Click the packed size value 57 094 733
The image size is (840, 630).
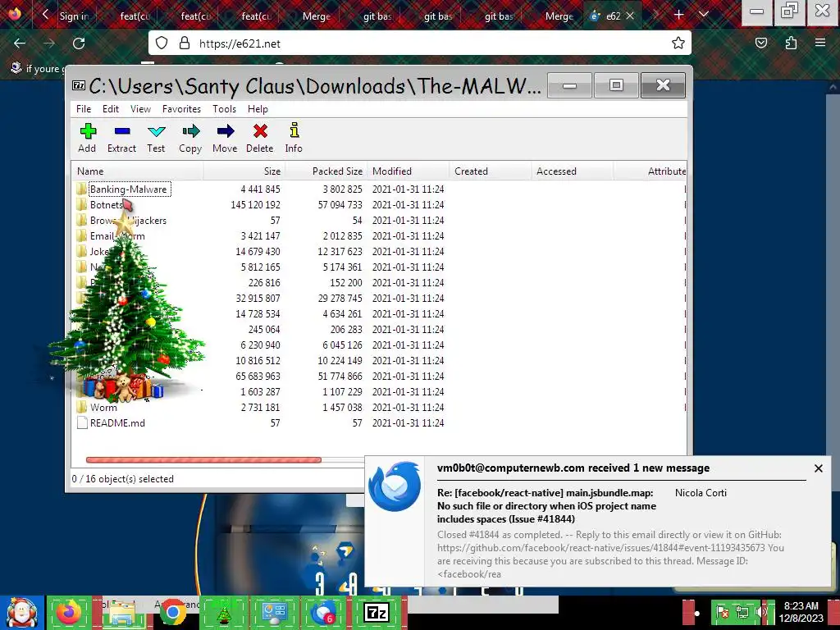pyautogui.click(x=340, y=204)
